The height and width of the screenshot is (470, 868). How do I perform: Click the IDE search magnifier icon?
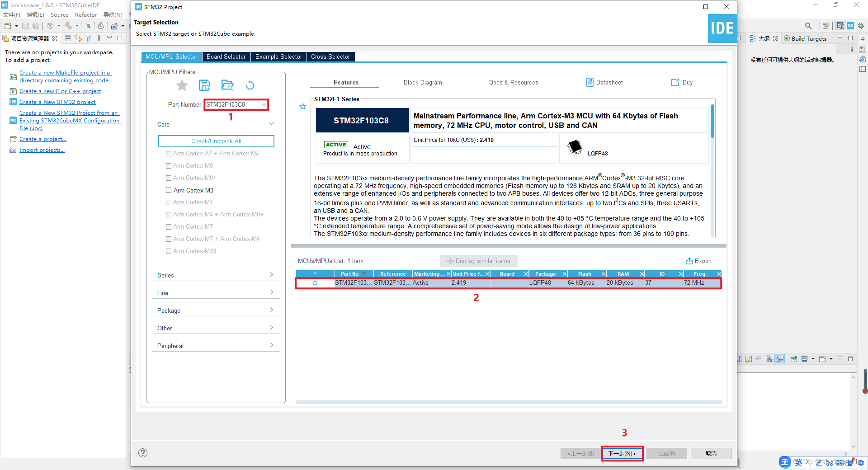(x=808, y=26)
